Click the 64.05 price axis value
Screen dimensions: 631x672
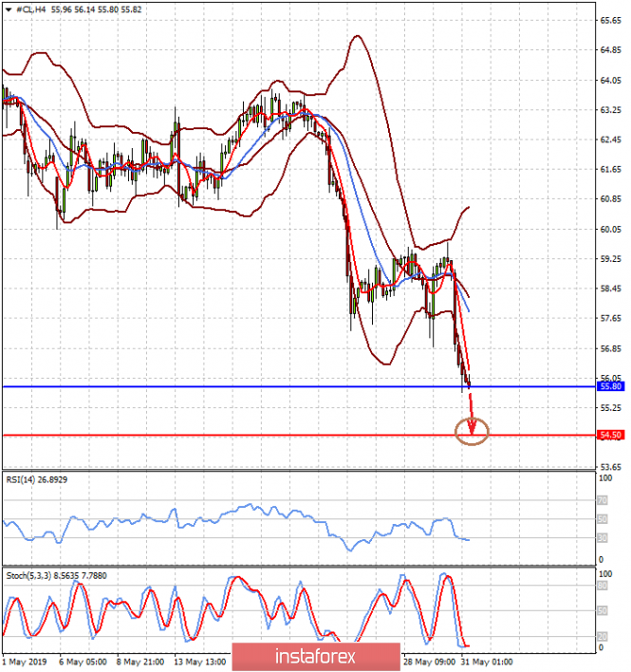pyautogui.click(x=610, y=80)
